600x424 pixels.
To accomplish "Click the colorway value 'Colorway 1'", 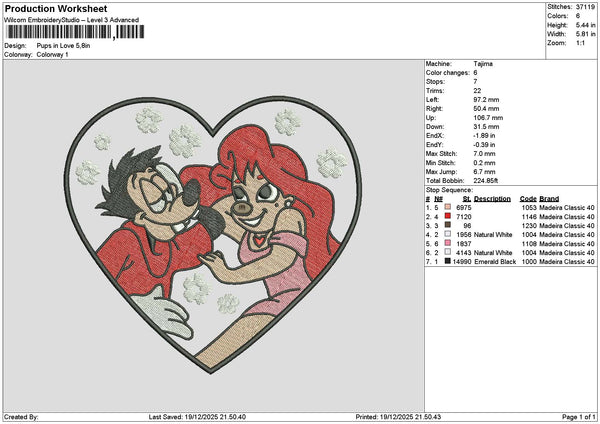I will click(x=52, y=55).
